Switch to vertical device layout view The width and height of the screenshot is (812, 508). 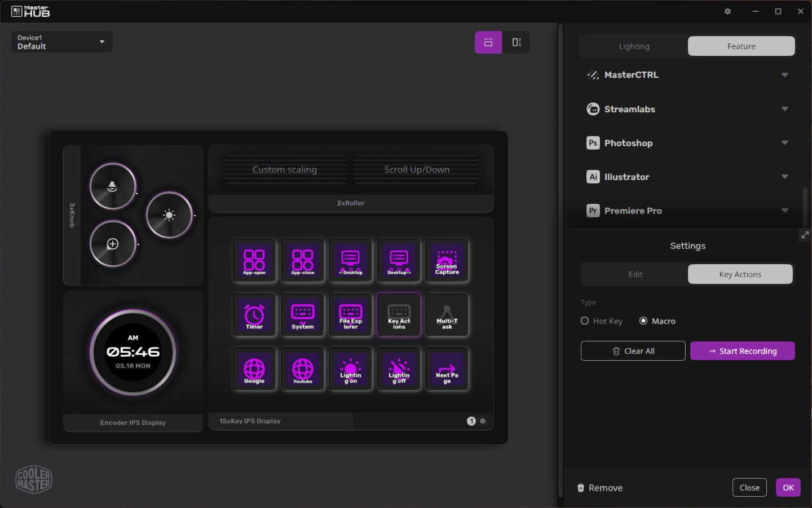coord(516,42)
